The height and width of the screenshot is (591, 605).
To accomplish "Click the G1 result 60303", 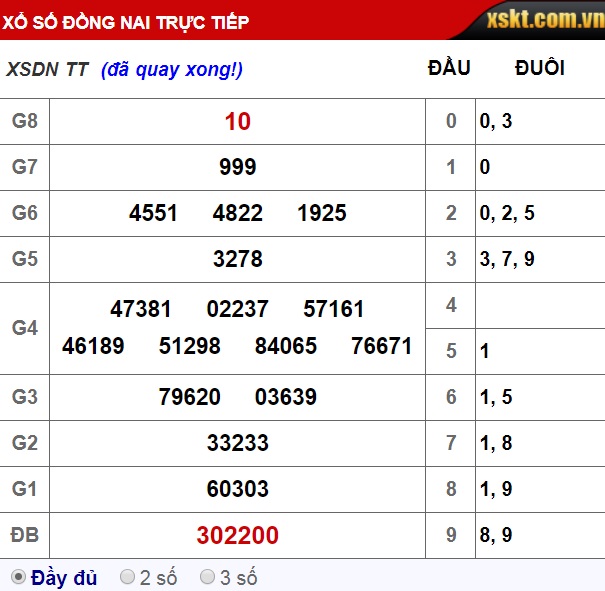I will click(x=237, y=489).
